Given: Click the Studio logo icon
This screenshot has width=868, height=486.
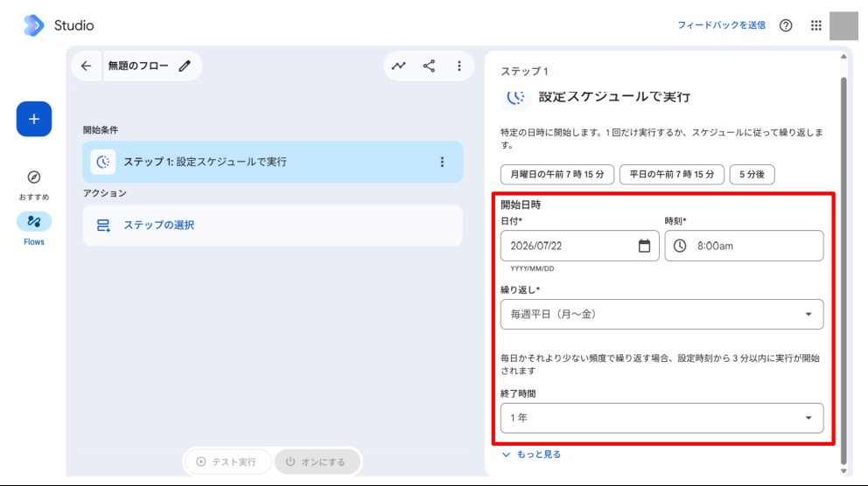Looking at the screenshot, I should (x=34, y=25).
